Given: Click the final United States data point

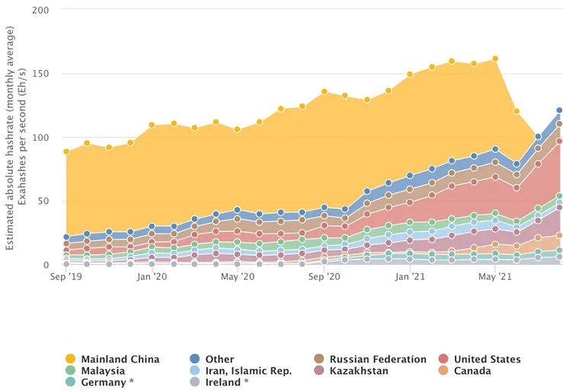Looking at the screenshot, I should (559, 141).
